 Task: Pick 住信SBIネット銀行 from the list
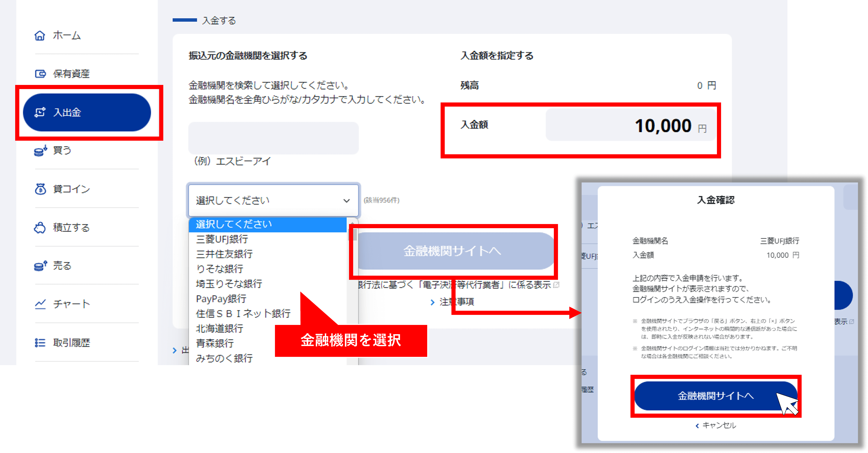pyautogui.click(x=243, y=313)
